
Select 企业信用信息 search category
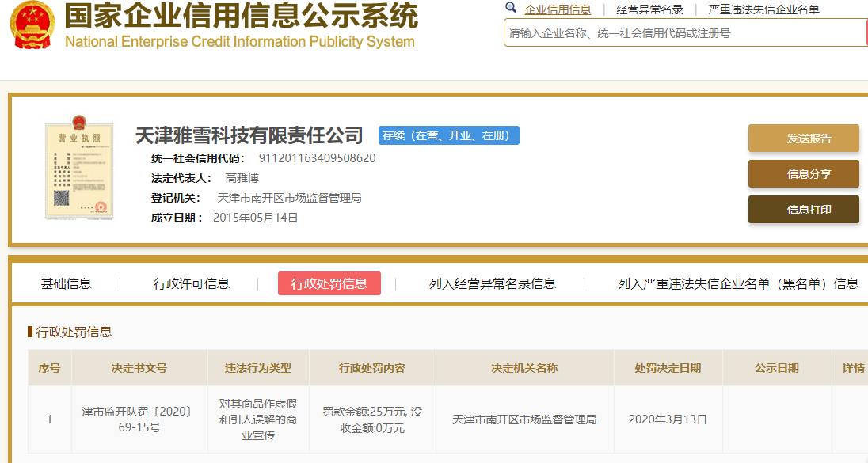click(x=558, y=9)
